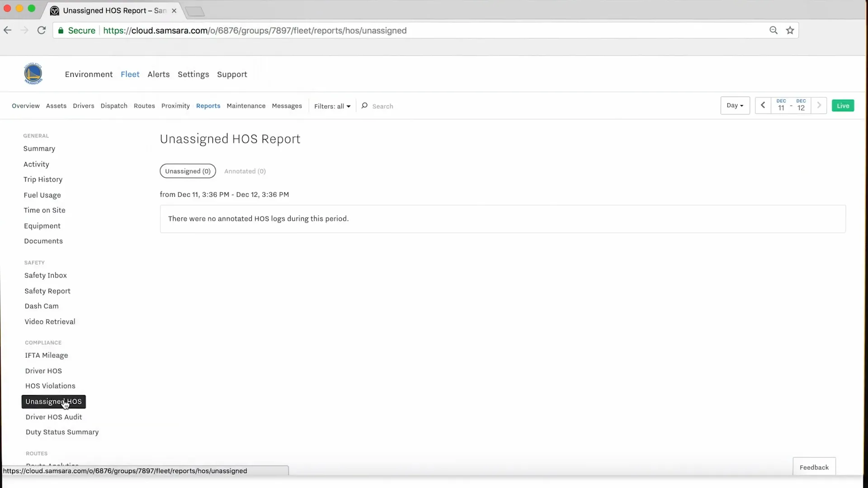
Task: Switch to the Unassigned (0) tab
Action: tap(188, 171)
